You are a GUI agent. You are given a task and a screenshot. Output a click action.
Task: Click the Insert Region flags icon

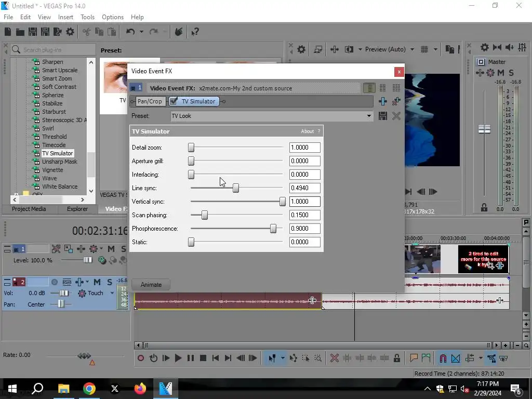pos(426,358)
